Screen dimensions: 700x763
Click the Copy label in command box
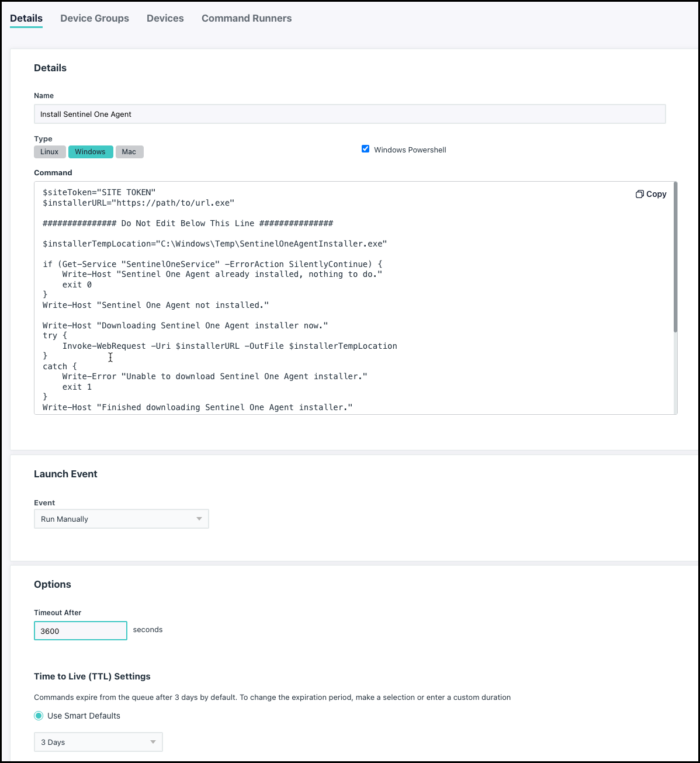[x=656, y=194]
